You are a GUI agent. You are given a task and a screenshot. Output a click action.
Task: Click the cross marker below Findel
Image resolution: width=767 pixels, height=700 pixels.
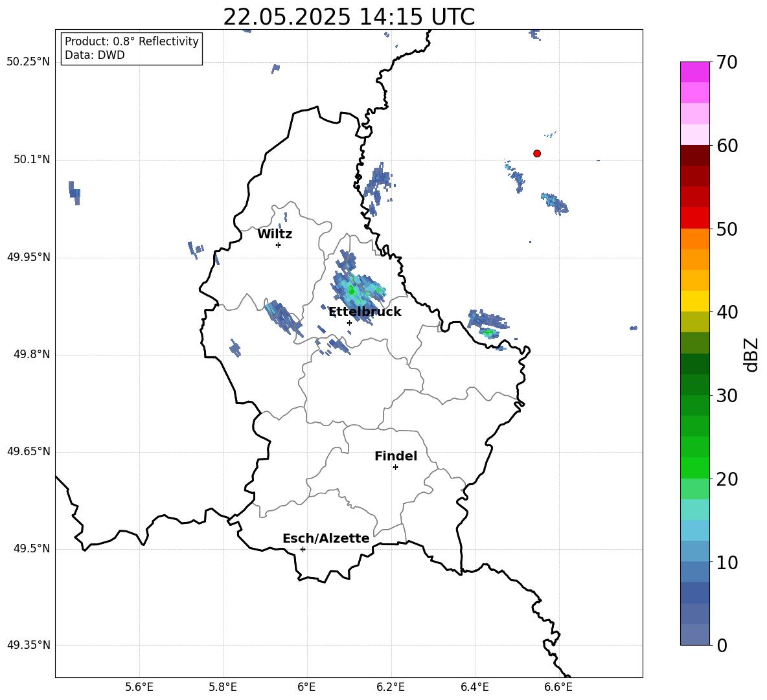395,468
